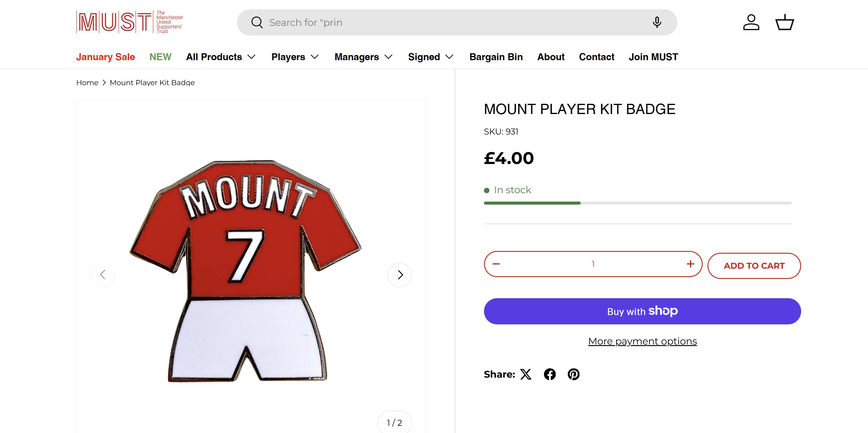
Task: Share product on X (Twitter)
Action: point(526,374)
